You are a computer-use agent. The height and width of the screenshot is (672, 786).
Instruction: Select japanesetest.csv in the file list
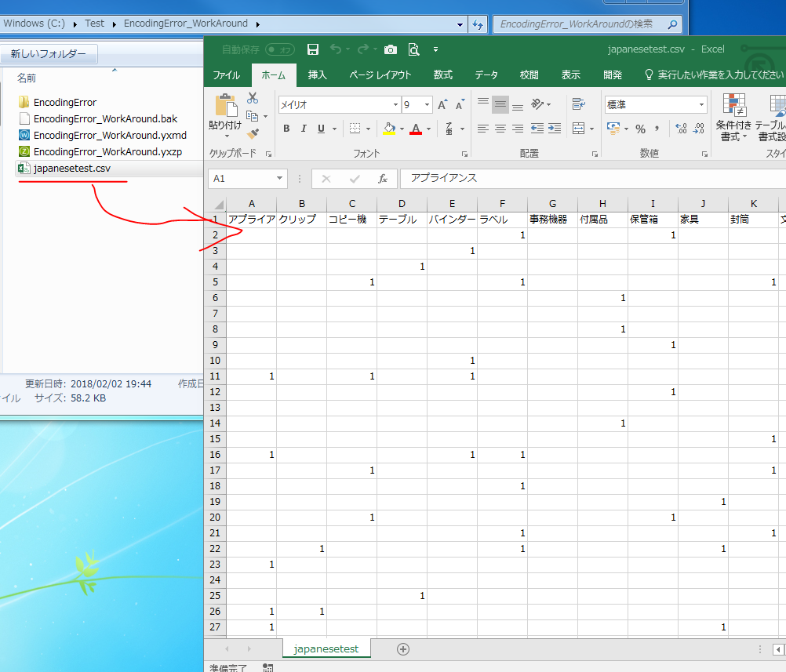pyautogui.click(x=71, y=168)
